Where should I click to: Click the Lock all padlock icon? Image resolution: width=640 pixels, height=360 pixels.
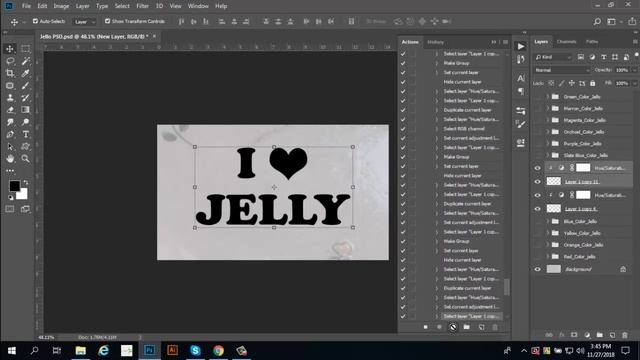point(593,83)
